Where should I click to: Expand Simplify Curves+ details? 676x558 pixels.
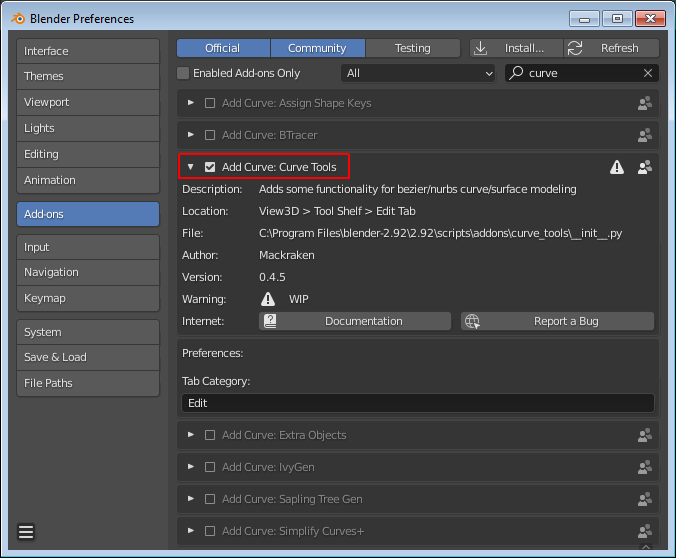pyautogui.click(x=191, y=531)
